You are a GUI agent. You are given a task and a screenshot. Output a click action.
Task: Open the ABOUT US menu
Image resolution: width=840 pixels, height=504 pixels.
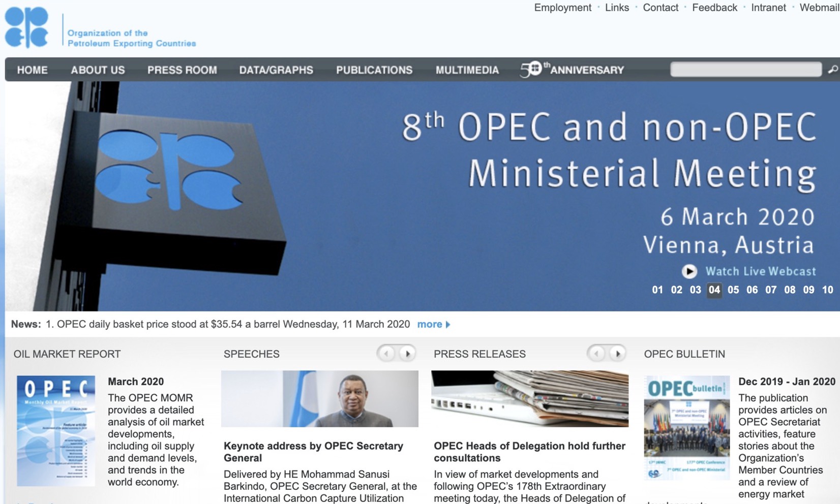(98, 70)
